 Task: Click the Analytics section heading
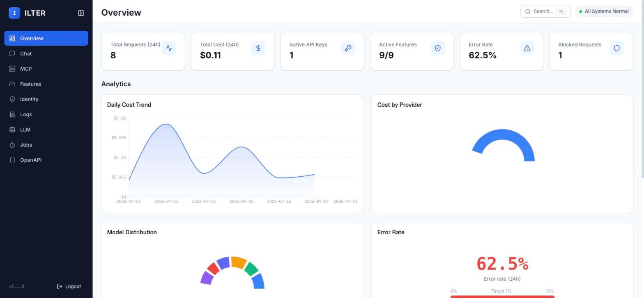tap(116, 84)
